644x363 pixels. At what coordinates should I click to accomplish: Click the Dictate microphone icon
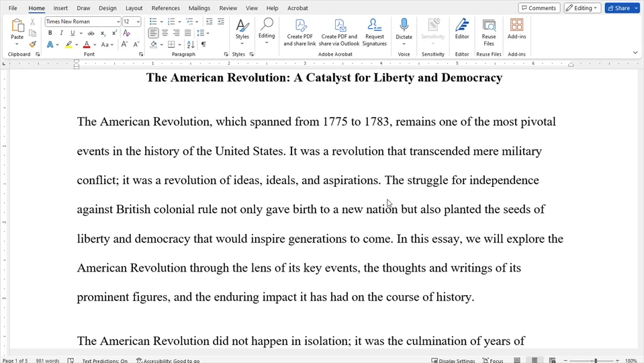(x=404, y=26)
